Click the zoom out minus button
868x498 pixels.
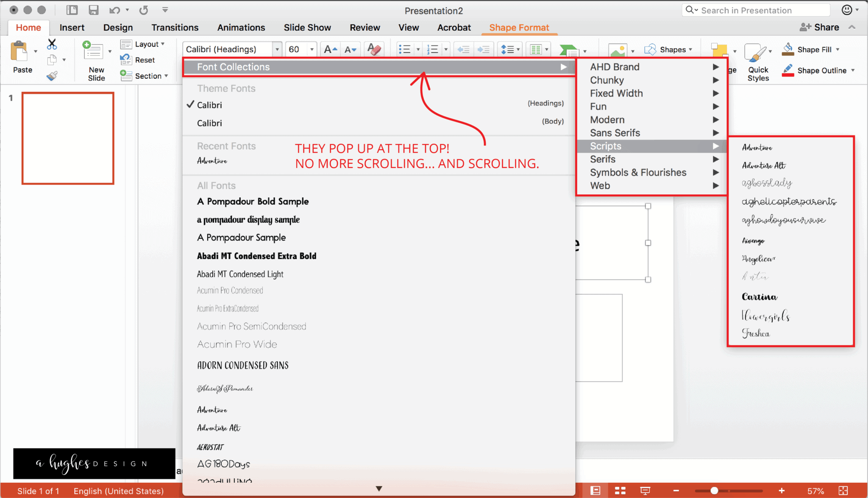pyautogui.click(x=676, y=491)
